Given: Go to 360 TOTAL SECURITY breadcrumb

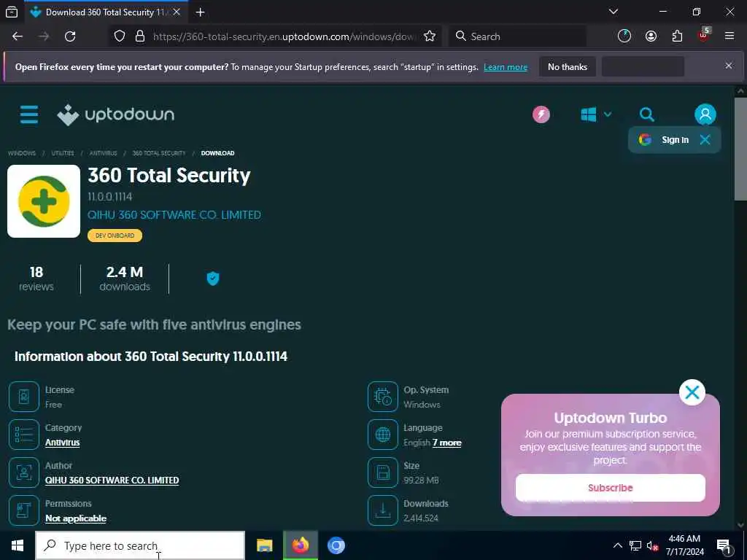Looking at the screenshot, I should click(x=159, y=153).
